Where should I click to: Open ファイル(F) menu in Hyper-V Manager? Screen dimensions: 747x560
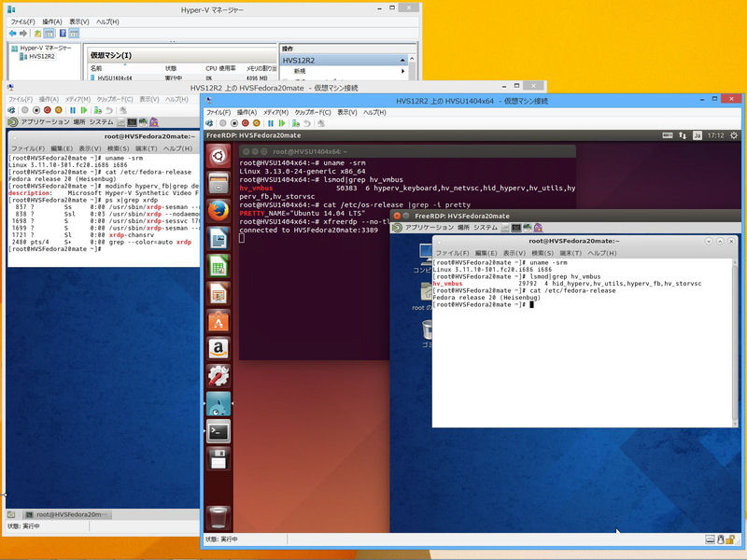pos(22,21)
